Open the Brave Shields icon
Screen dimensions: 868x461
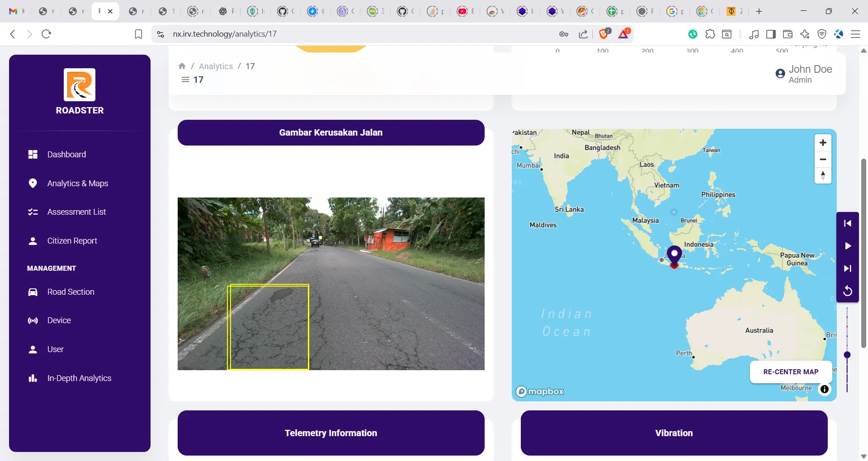pyautogui.click(x=604, y=33)
